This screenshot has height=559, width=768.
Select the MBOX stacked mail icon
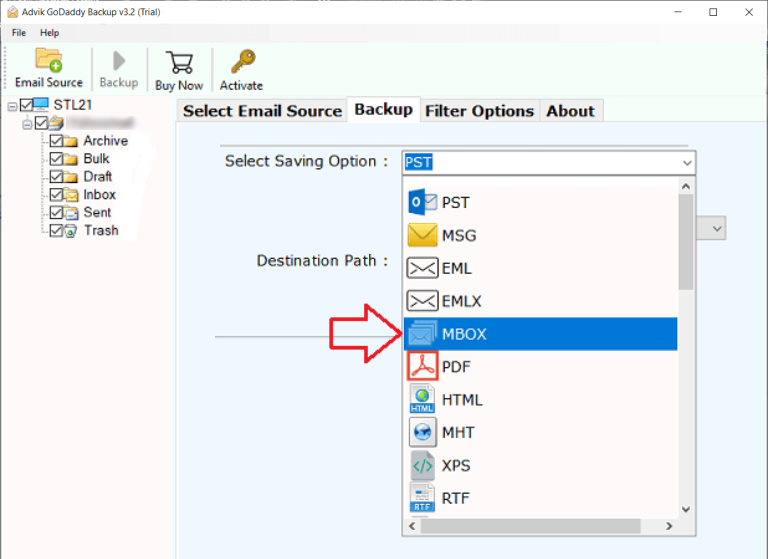click(422, 333)
